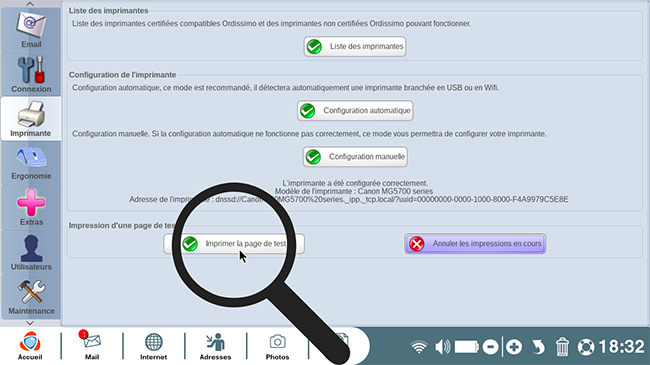650x365 pixels.
Task: Open the Email settings icon in sidebar
Action: click(x=31, y=30)
